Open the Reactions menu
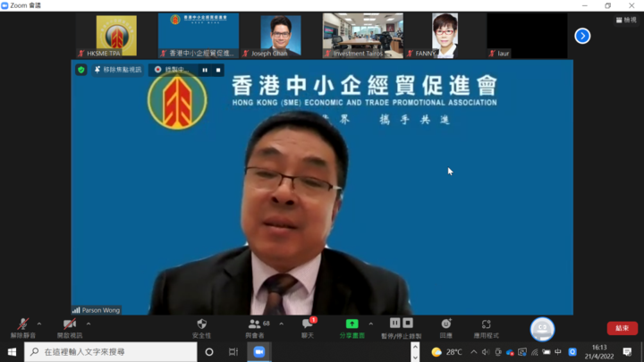Screen dimensions: 644x362 point(445,326)
